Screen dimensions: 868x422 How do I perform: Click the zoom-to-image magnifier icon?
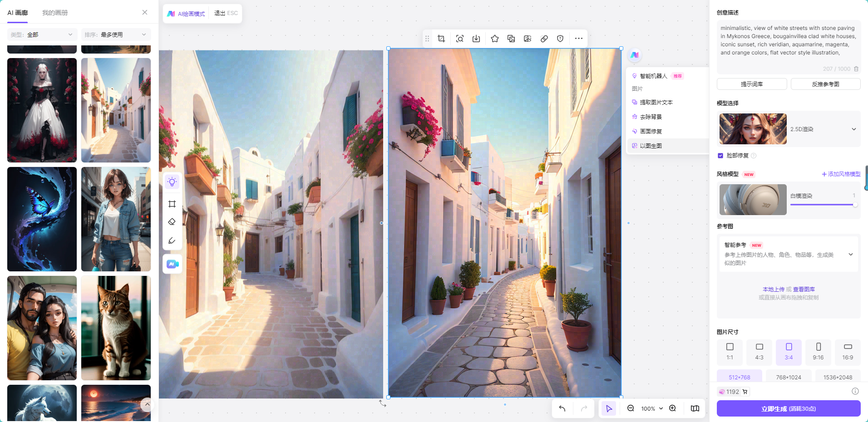click(459, 39)
